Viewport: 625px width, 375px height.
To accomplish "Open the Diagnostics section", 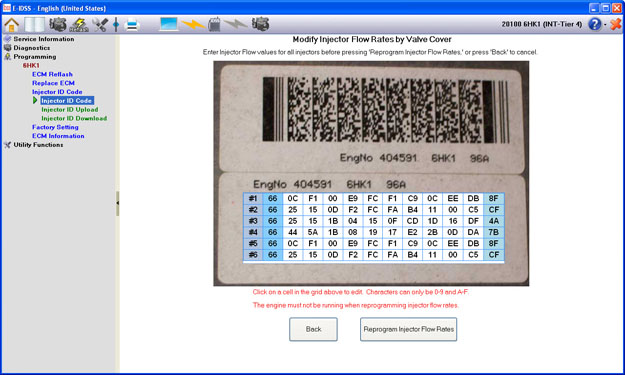I will [32, 48].
